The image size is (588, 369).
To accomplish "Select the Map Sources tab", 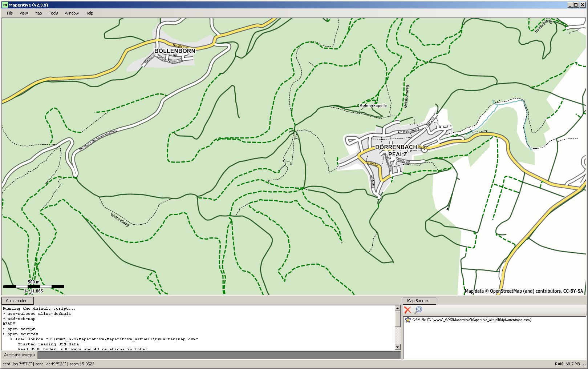I will click(x=418, y=301).
